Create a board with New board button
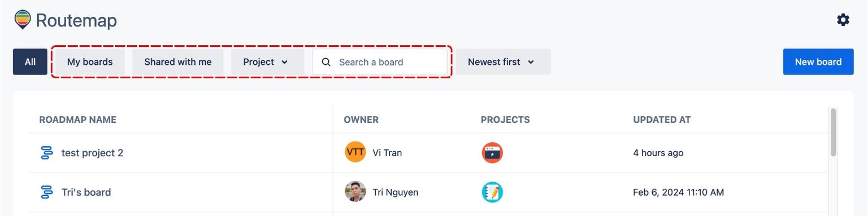The width and height of the screenshot is (868, 216). click(x=818, y=62)
